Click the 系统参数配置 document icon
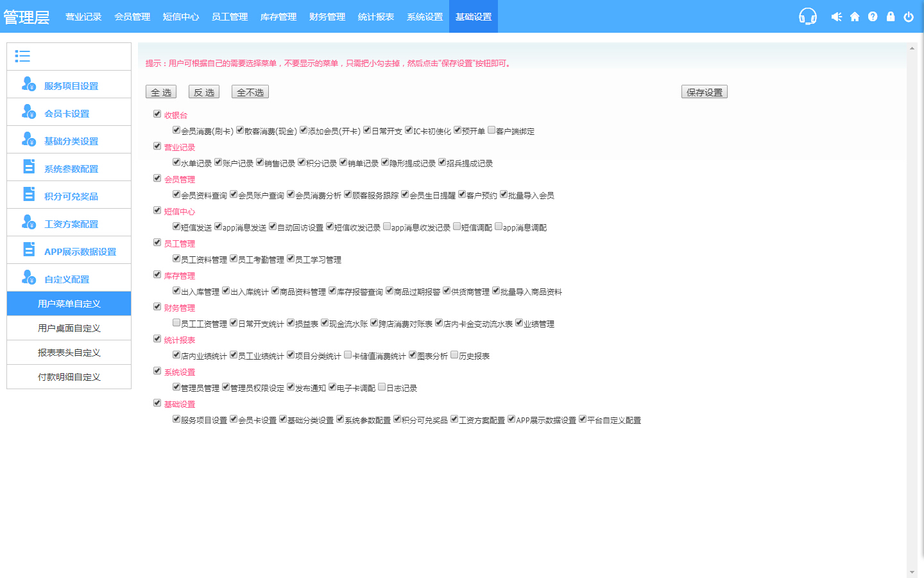The image size is (924, 578). 29,167
